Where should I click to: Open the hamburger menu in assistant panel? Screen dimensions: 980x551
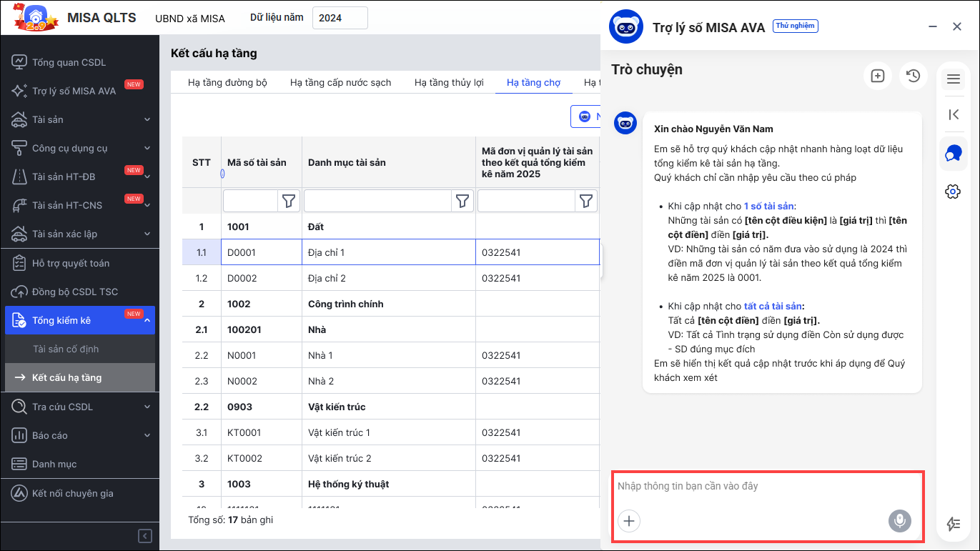pyautogui.click(x=953, y=79)
